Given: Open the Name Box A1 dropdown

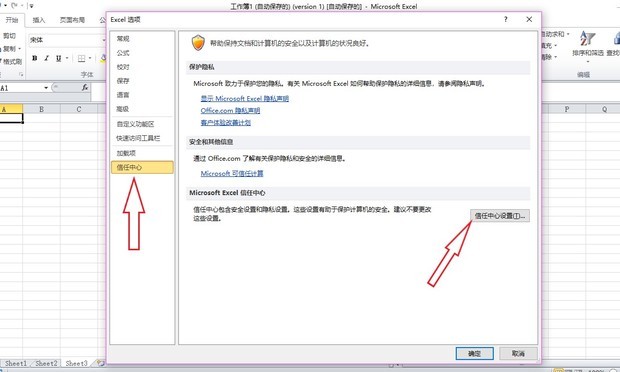Looking at the screenshot, I should click(x=46, y=88).
